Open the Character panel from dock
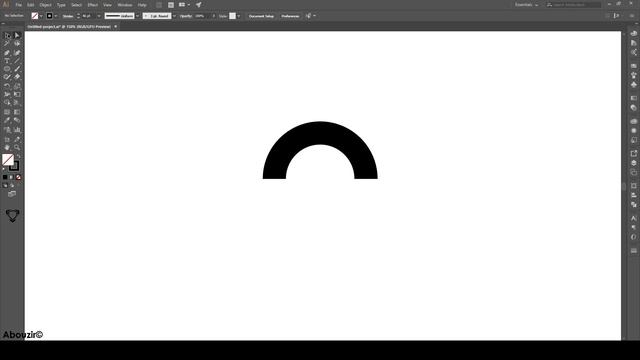Screen dimensions: 640x360 [633, 218]
